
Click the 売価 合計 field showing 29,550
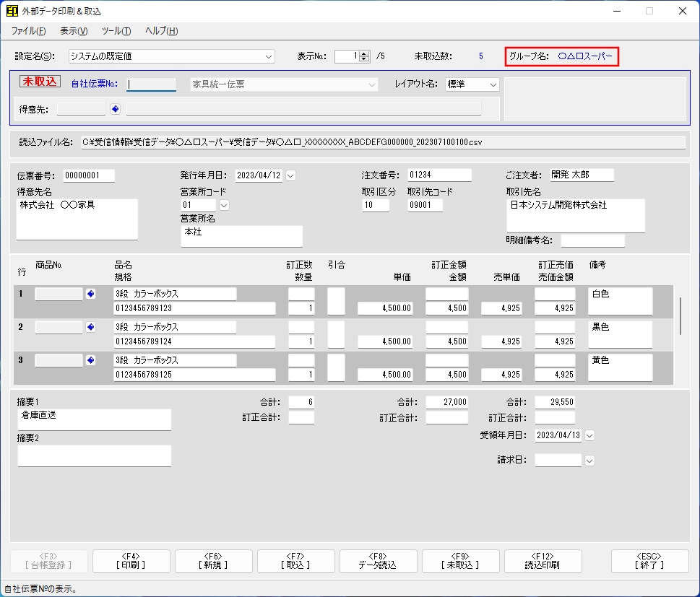(555, 403)
